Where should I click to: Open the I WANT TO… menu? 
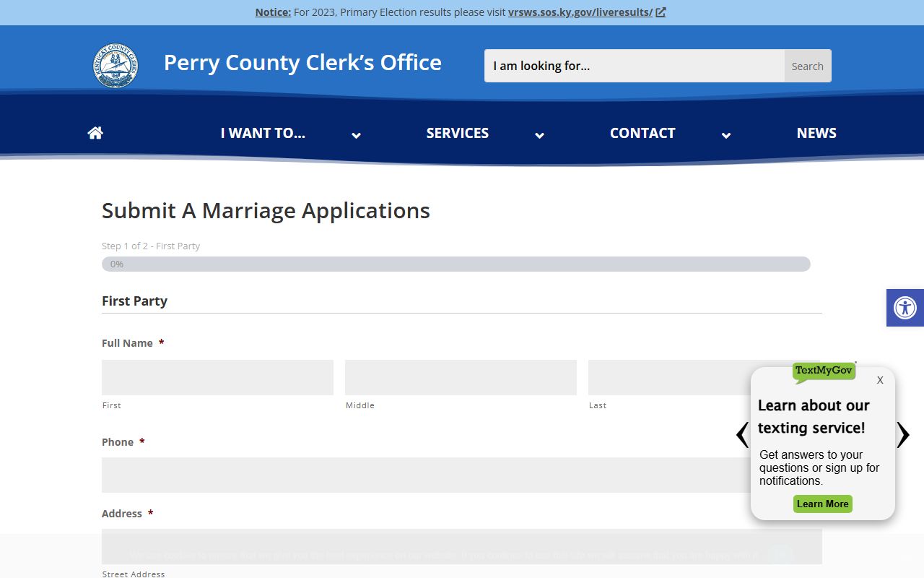coord(263,133)
